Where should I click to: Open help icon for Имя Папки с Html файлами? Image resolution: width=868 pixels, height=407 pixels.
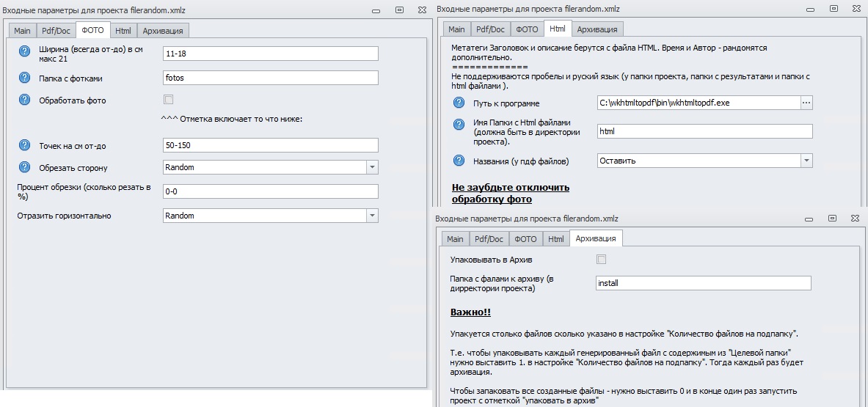(459, 125)
